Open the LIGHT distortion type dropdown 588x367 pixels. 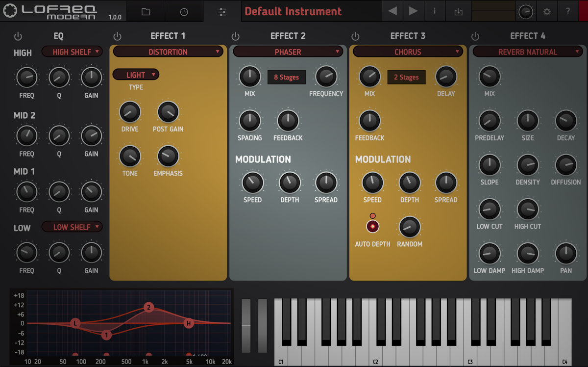tap(135, 74)
